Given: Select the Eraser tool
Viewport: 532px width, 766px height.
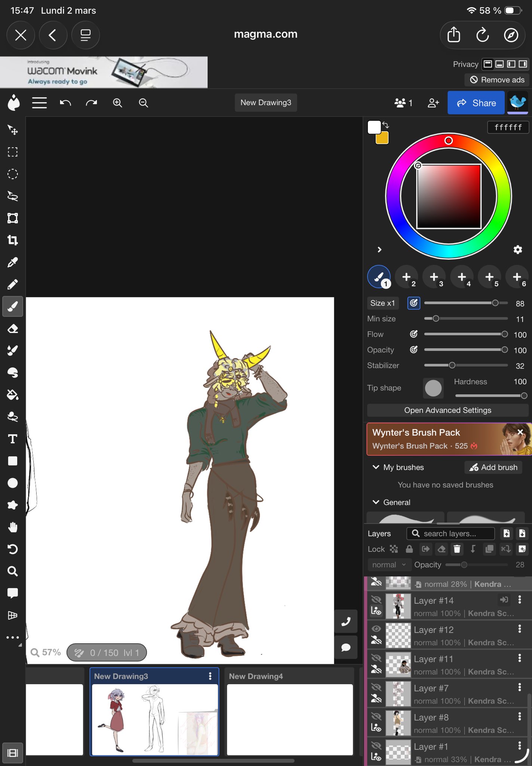Looking at the screenshot, I should (13, 329).
